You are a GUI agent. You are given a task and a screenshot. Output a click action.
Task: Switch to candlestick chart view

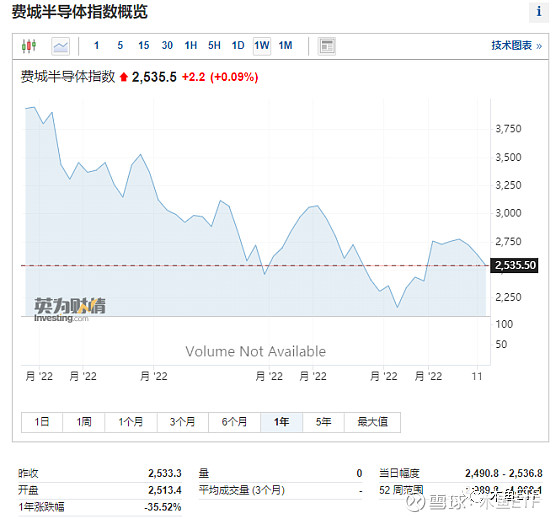click(29, 46)
